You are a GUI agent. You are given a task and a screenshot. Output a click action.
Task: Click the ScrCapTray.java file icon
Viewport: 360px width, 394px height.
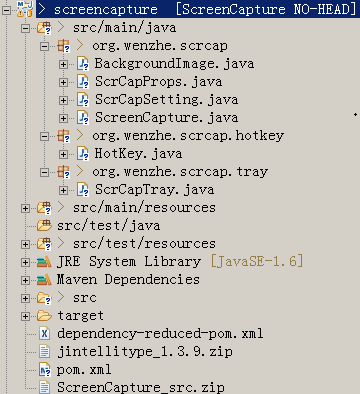click(x=83, y=190)
